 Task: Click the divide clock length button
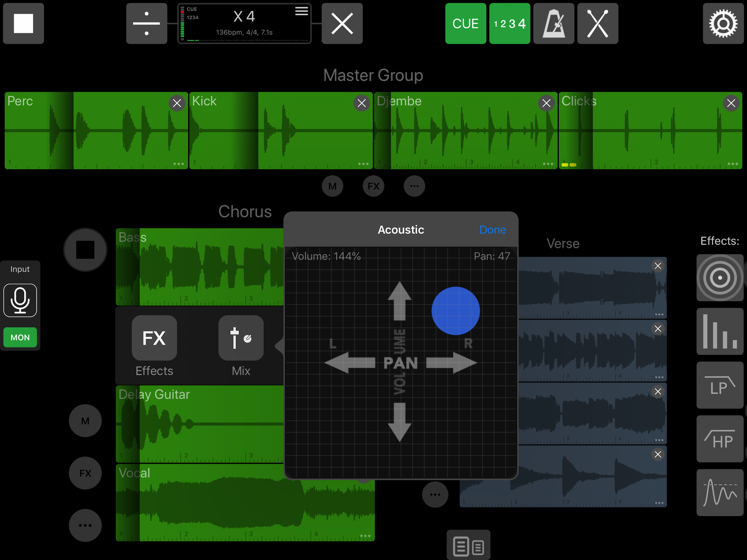pyautogui.click(x=146, y=24)
